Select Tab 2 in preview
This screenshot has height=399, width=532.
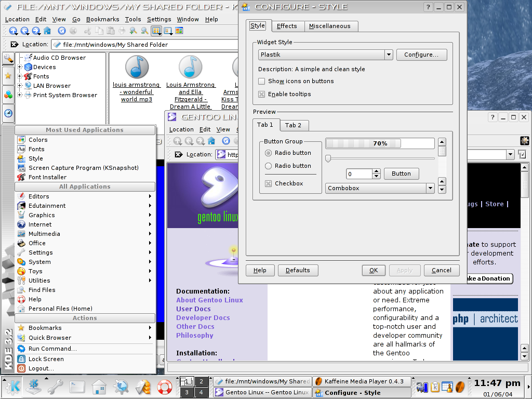pos(293,125)
